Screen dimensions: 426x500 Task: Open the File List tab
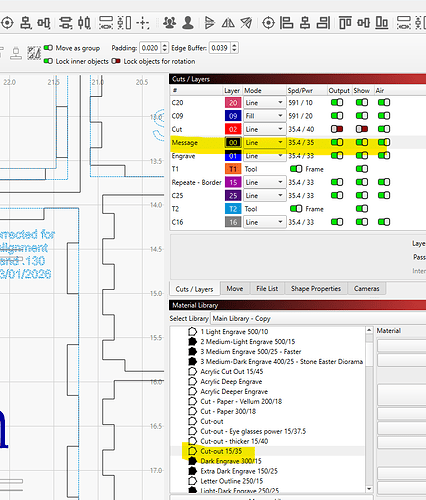(267, 289)
